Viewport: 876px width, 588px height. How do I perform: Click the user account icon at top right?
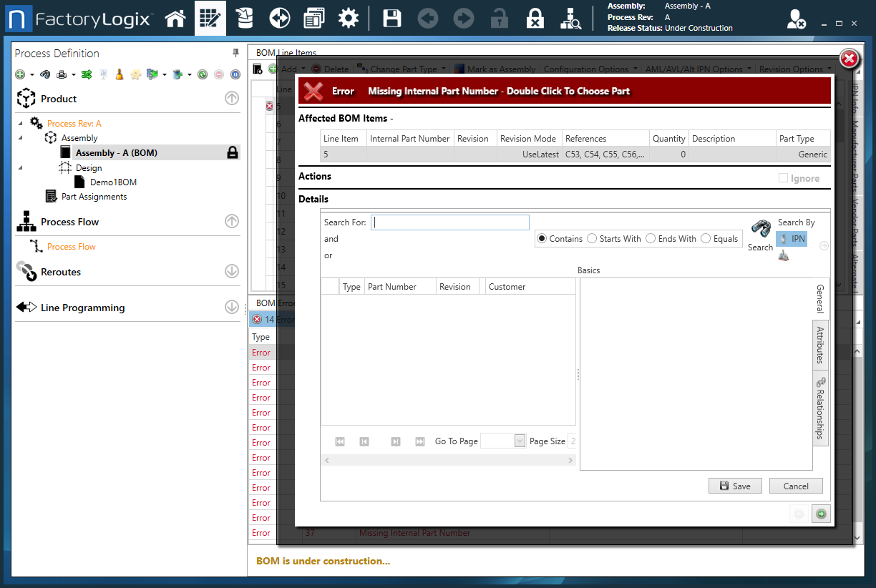[x=796, y=19]
